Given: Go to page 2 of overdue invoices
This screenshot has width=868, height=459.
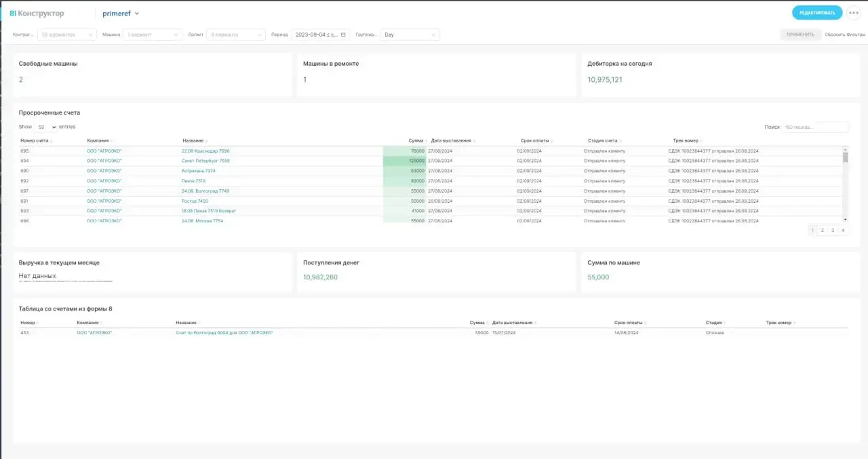Looking at the screenshot, I should tap(823, 231).
